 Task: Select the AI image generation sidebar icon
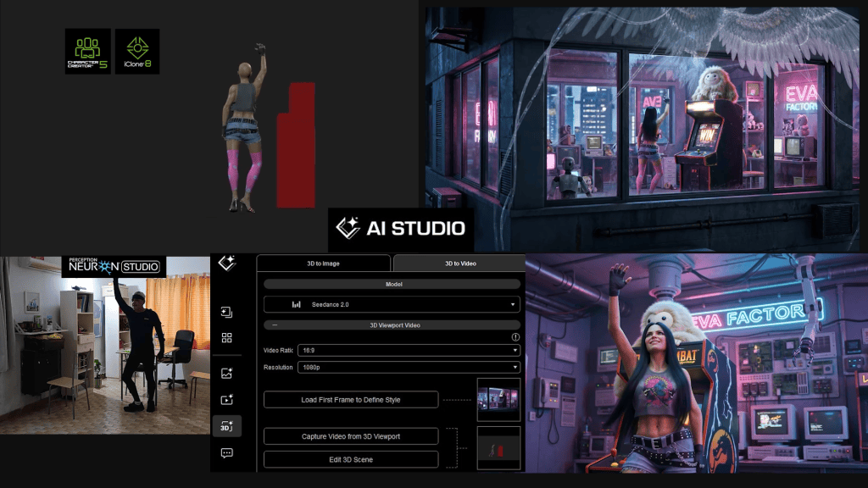pos(226,374)
